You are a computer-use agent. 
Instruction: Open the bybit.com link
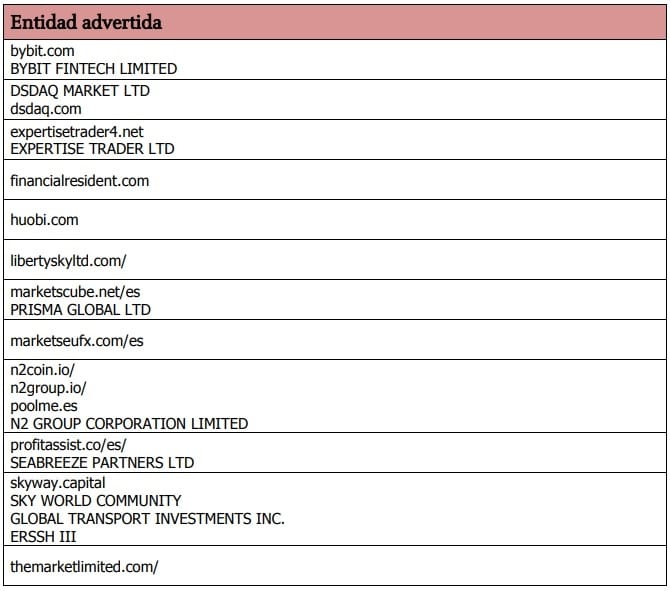(42, 50)
